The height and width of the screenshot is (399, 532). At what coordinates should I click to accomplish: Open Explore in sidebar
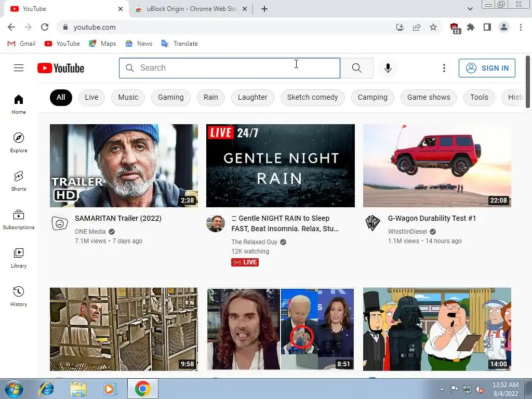pyautogui.click(x=19, y=142)
